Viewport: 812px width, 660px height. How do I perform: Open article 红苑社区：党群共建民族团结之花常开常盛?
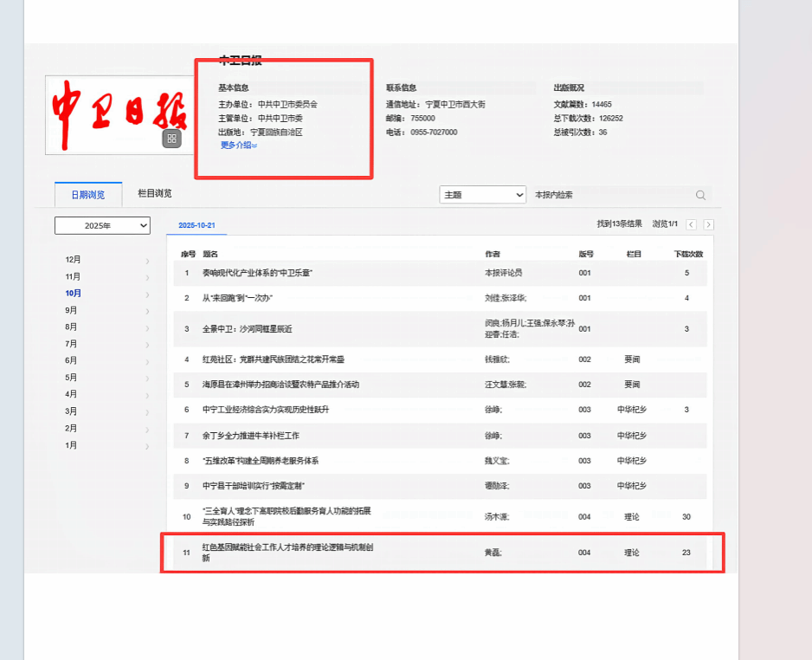click(x=273, y=359)
